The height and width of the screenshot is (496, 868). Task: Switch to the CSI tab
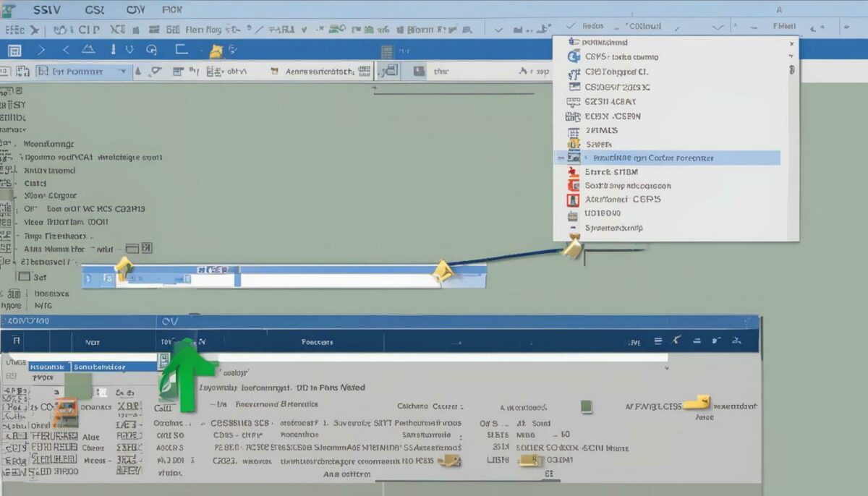(x=95, y=9)
